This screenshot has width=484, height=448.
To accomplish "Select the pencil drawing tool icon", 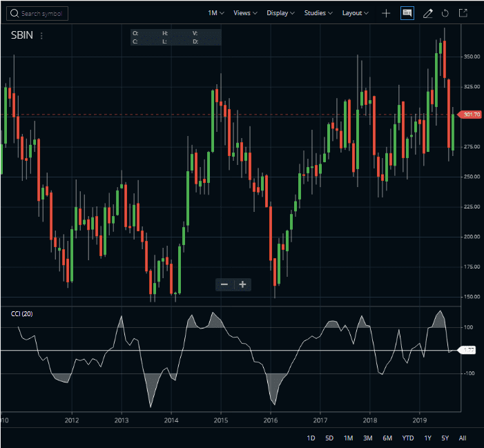I will click(x=427, y=13).
